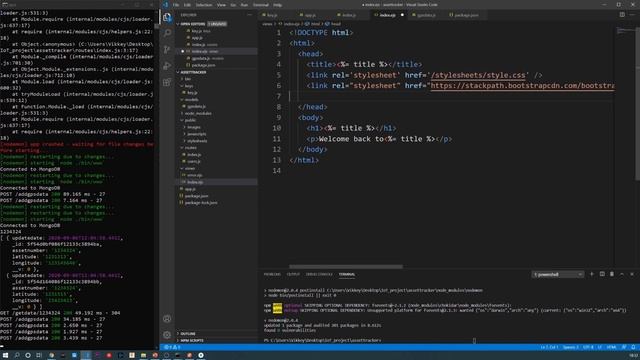
Task: Open editor More Actions ellipsis
Action: (632, 15)
